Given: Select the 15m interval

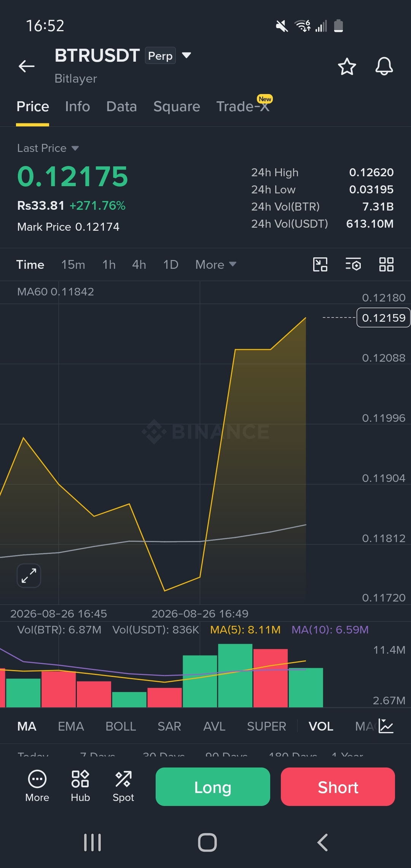Looking at the screenshot, I should [73, 265].
